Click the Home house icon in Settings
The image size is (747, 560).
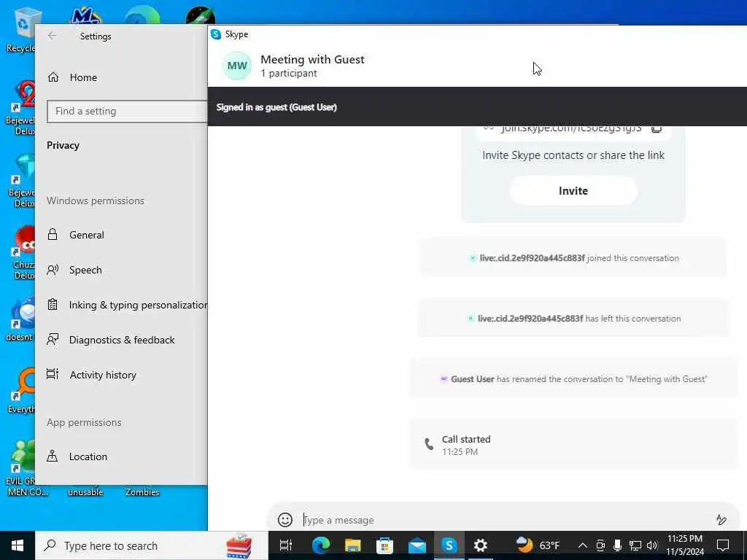[53, 77]
